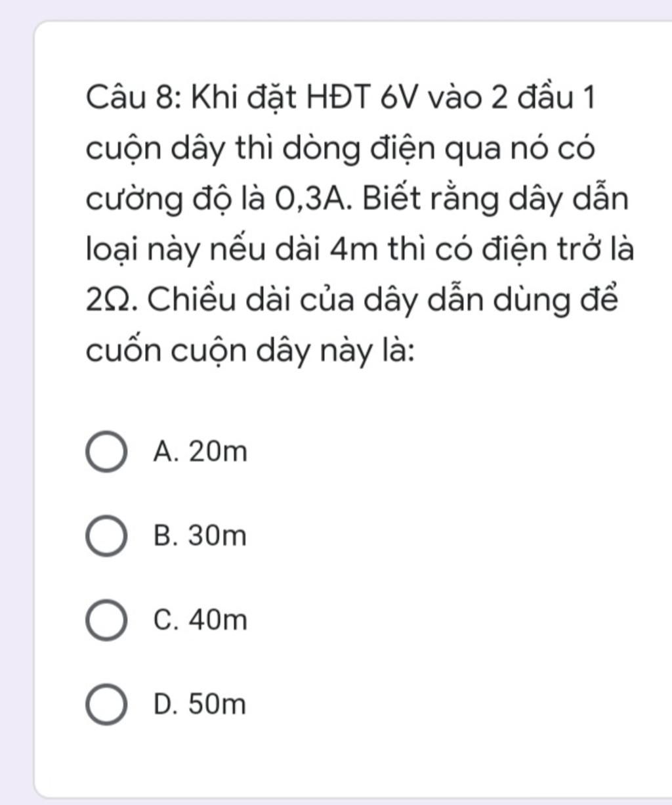The image size is (672, 805).
Task: Select the radio button for A. 20m
Action: coord(106,452)
